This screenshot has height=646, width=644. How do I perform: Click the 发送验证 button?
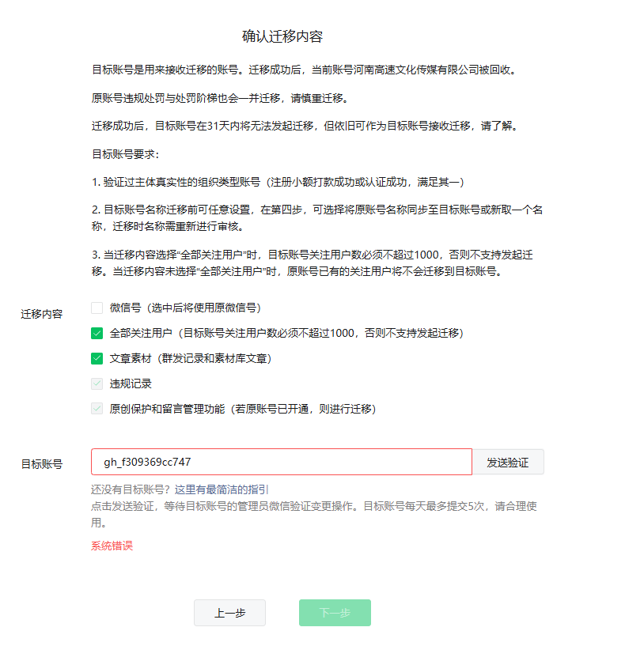point(508,463)
